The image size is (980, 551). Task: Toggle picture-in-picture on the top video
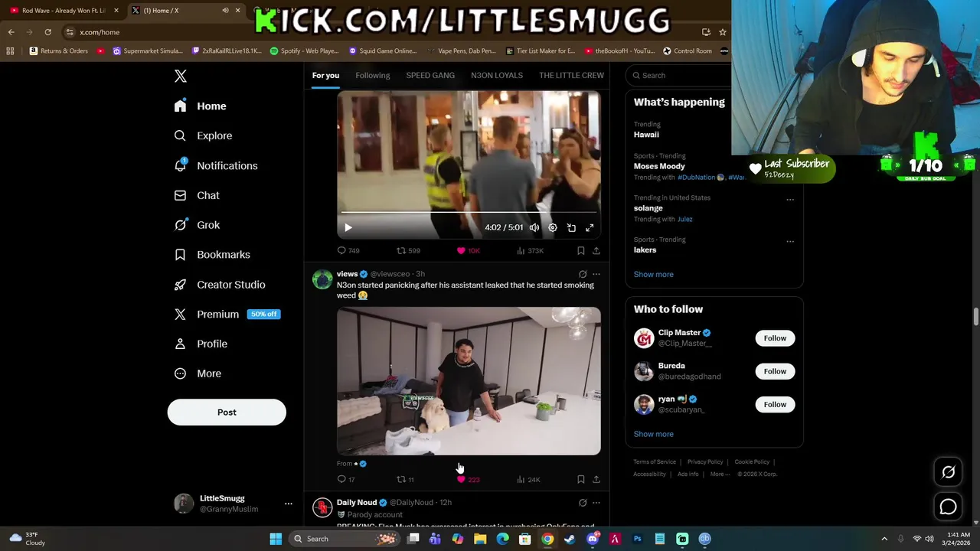(571, 227)
